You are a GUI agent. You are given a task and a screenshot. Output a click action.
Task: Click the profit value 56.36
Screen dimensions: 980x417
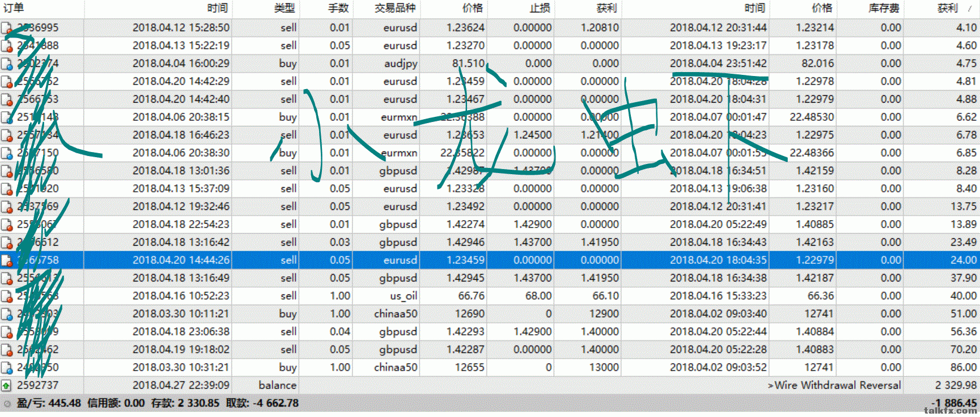pyautogui.click(x=964, y=331)
